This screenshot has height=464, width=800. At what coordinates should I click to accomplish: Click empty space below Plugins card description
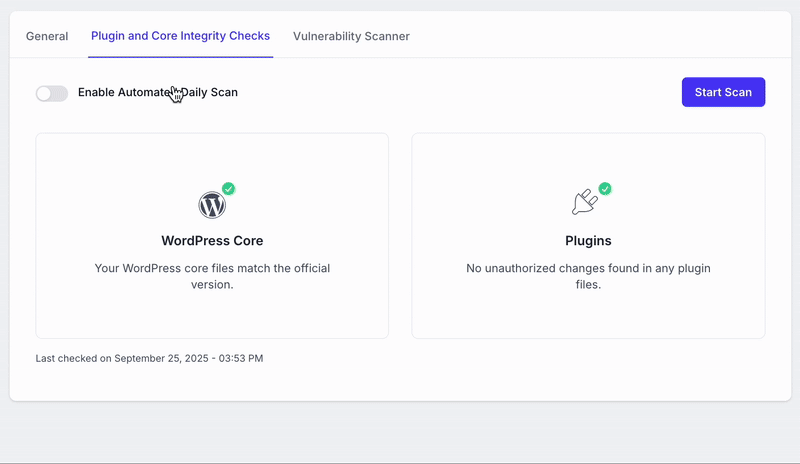(x=588, y=315)
